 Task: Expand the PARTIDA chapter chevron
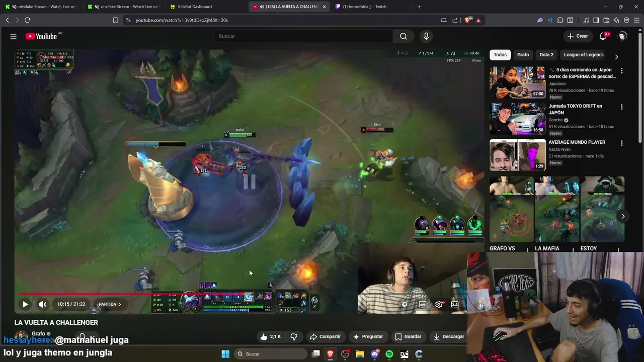[x=119, y=304]
